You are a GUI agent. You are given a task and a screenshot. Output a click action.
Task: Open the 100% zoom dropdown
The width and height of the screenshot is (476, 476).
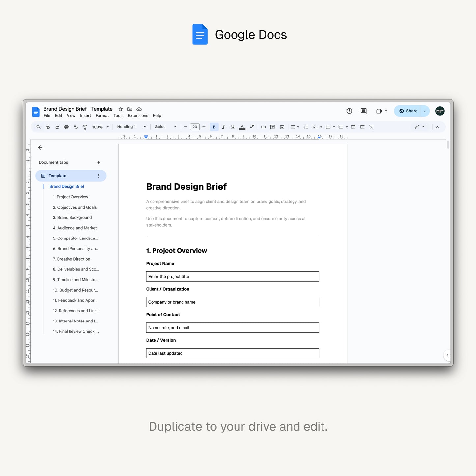click(100, 127)
